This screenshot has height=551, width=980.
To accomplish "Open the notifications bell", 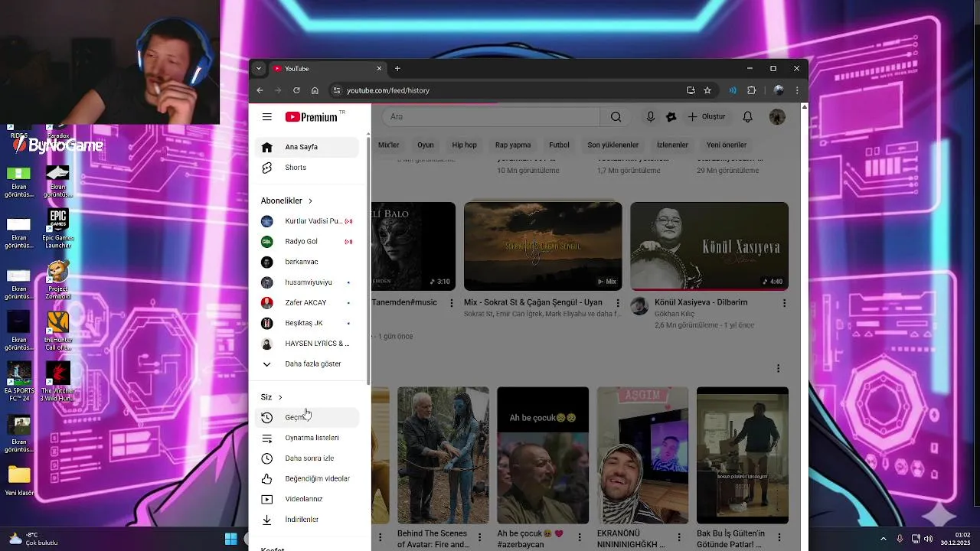I will 747,117.
